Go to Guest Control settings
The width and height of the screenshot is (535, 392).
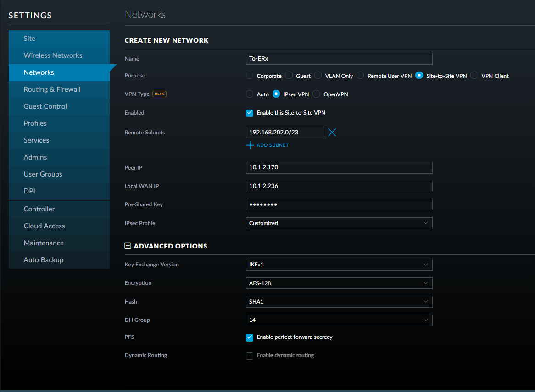coord(59,106)
